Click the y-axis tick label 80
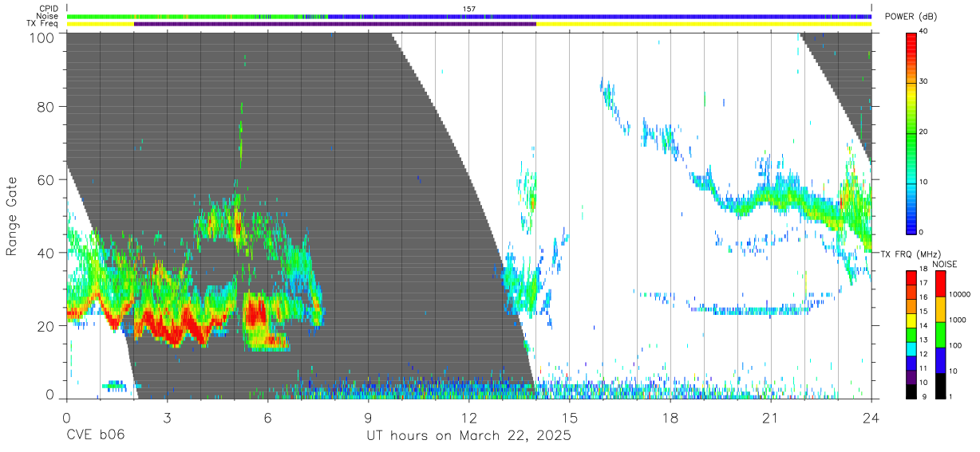 [x=45, y=106]
